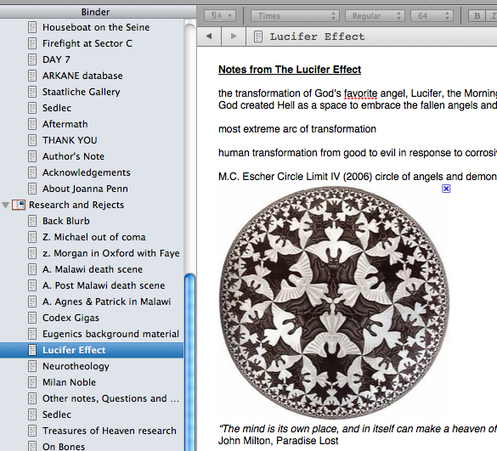Image resolution: width=497 pixels, height=451 pixels.
Task: Click the misspelled word favorite in the text
Action: pyautogui.click(x=360, y=93)
